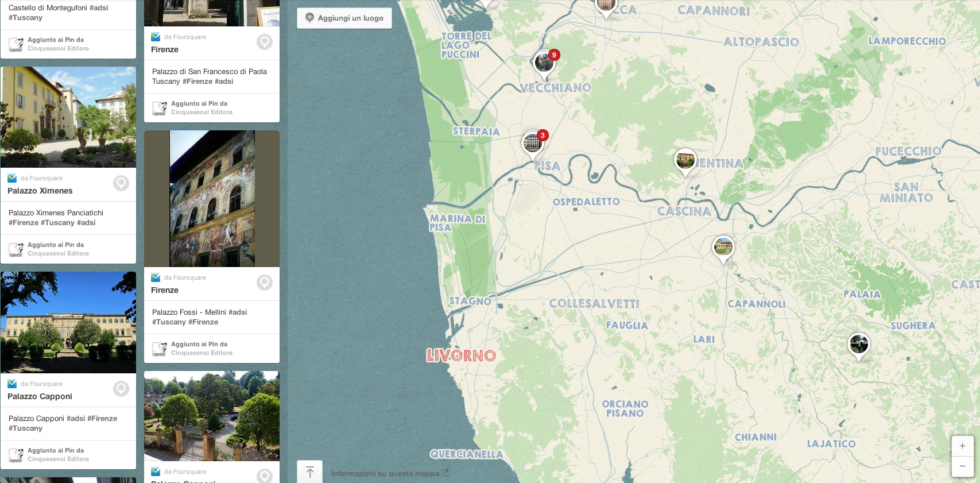Open the Palazzo Capponi garden photo
The width and height of the screenshot is (980, 483).
pos(68,322)
